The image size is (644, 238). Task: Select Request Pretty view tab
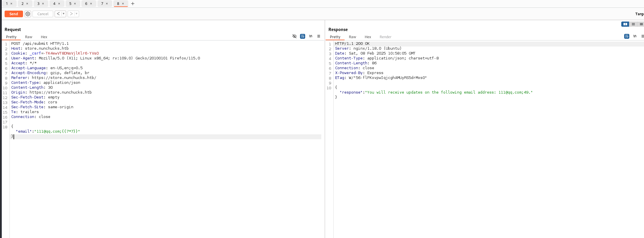pyautogui.click(x=11, y=37)
